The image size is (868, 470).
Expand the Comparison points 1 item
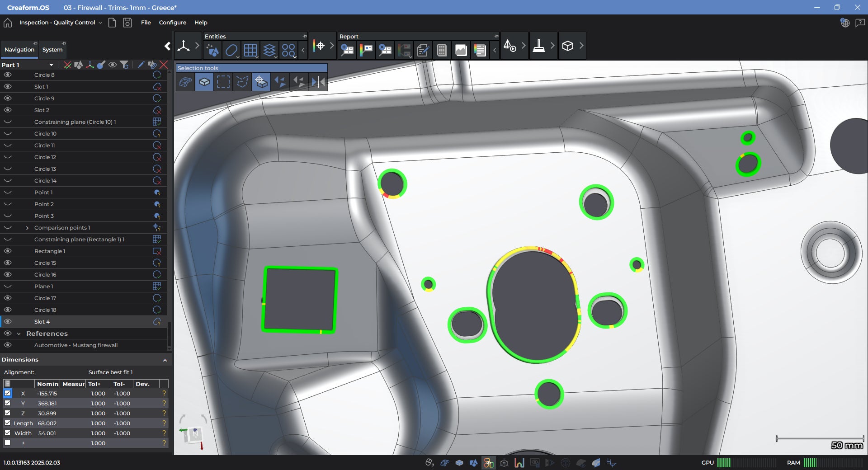pos(27,228)
